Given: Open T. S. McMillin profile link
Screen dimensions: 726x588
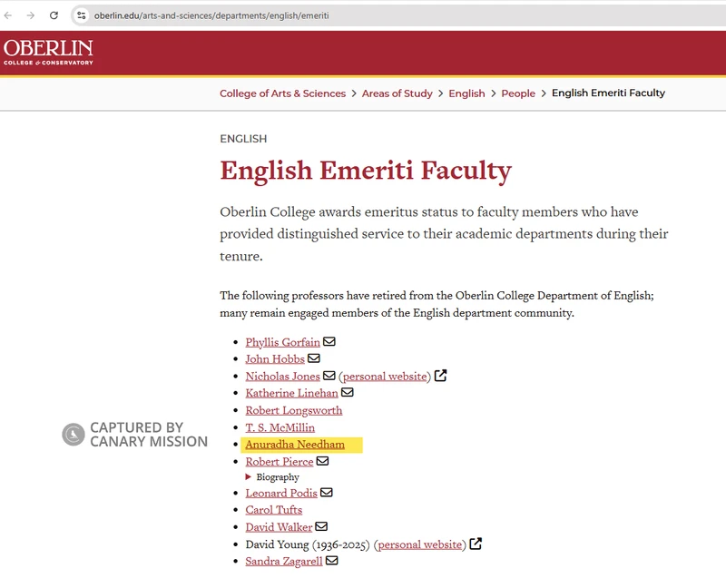Looking at the screenshot, I should tap(280, 427).
